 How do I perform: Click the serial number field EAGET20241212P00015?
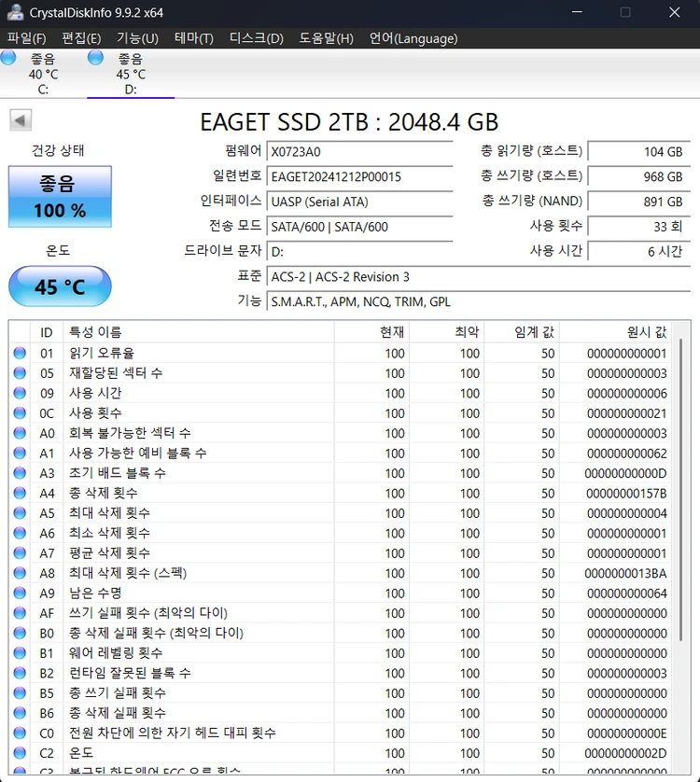[x=359, y=176]
